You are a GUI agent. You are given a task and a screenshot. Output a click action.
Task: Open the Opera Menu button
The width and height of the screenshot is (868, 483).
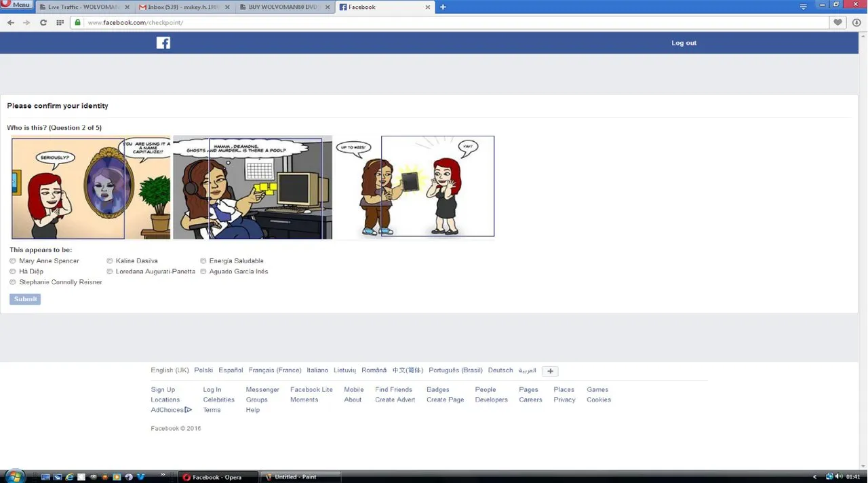16,5
